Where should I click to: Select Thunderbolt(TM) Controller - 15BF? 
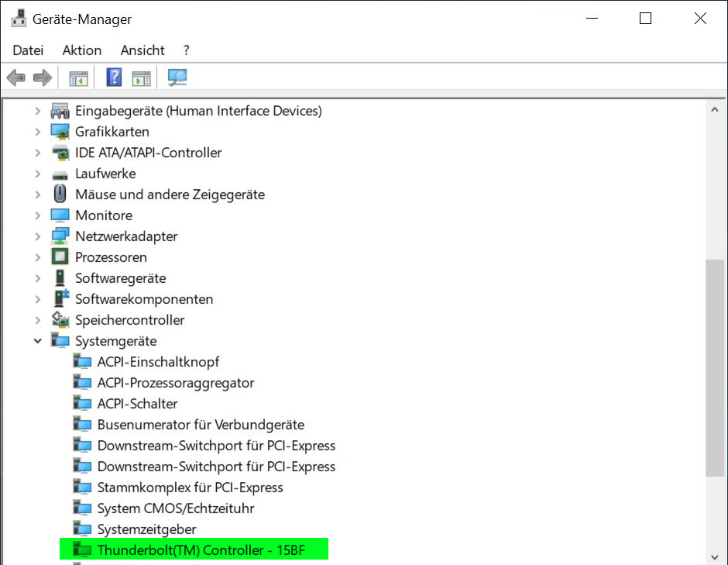(201, 550)
